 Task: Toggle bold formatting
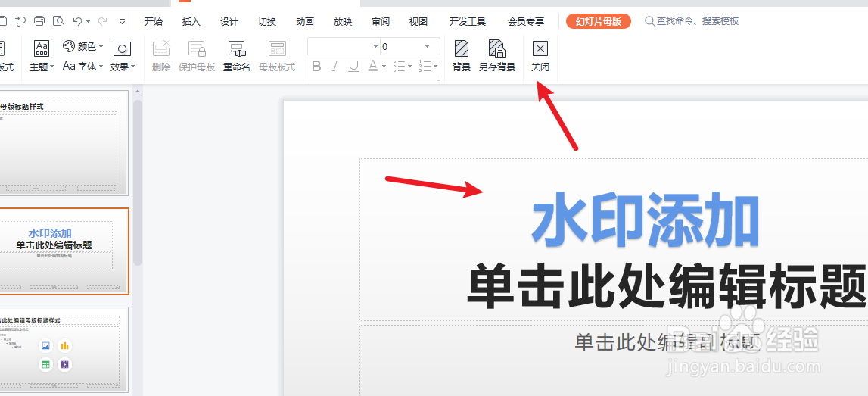tap(316, 67)
